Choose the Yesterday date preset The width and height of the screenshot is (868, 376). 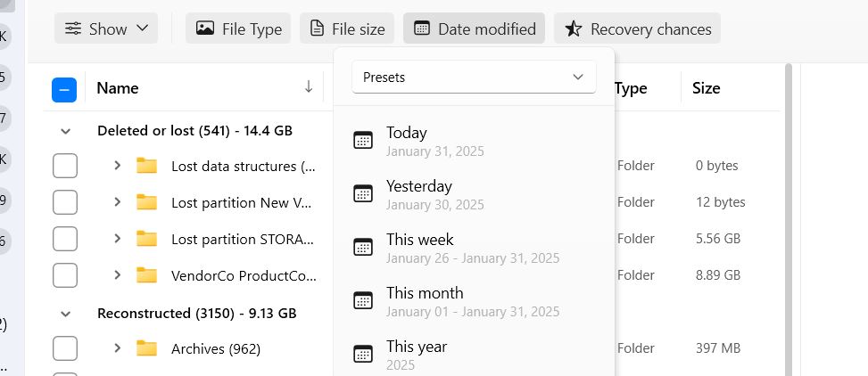click(x=474, y=194)
